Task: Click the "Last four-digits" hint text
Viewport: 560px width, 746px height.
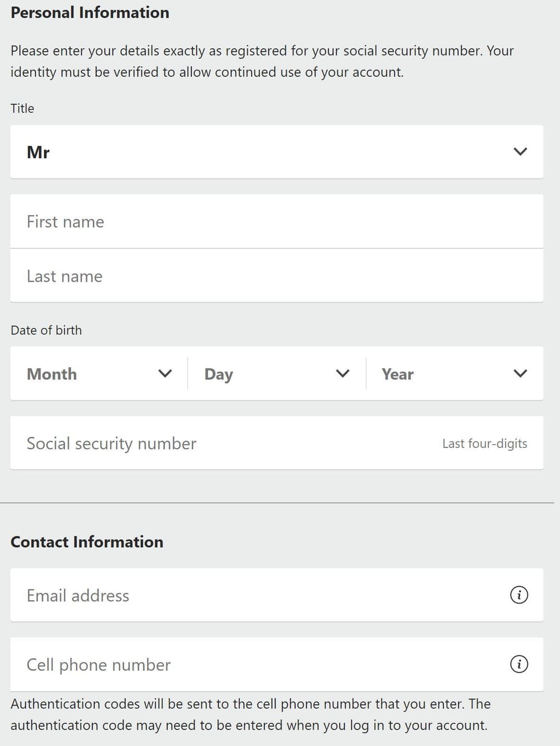Action: tap(485, 443)
